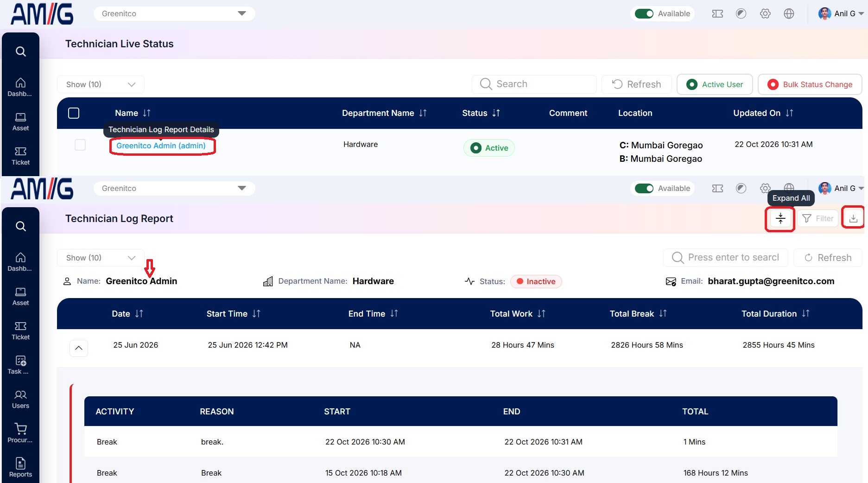The width and height of the screenshot is (868, 483).
Task: Click the Active status badge
Action: (489, 148)
